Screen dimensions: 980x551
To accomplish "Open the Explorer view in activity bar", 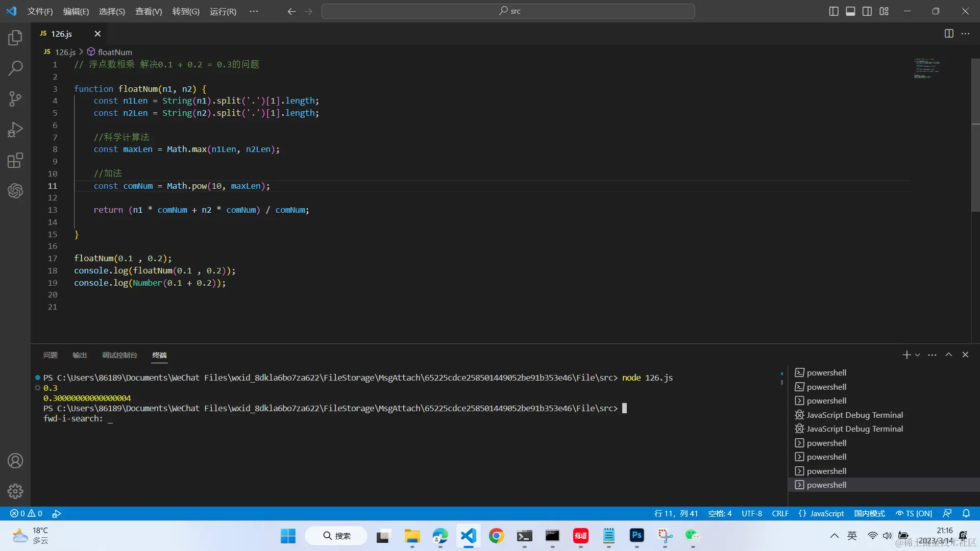I will pyautogui.click(x=15, y=38).
